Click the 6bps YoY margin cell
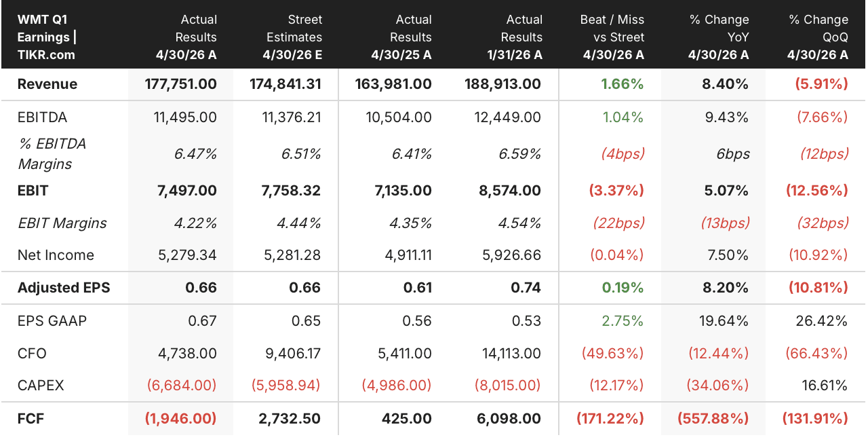The width and height of the screenshot is (868, 448). point(733,154)
